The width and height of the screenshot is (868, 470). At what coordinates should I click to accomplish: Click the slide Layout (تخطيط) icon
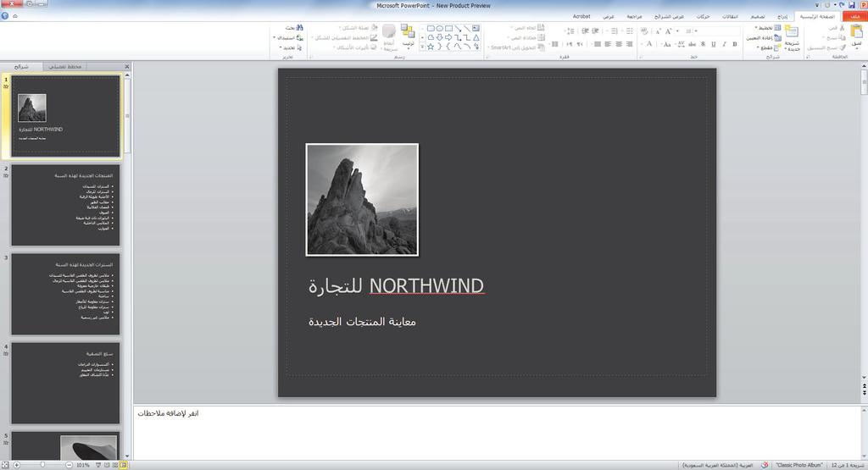[777, 28]
